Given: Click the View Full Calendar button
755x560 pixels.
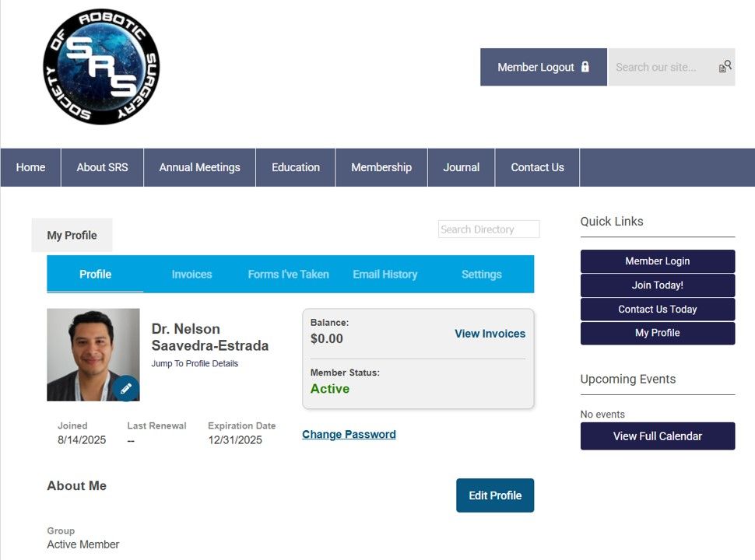Looking at the screenshot, I should coord(657,436).
